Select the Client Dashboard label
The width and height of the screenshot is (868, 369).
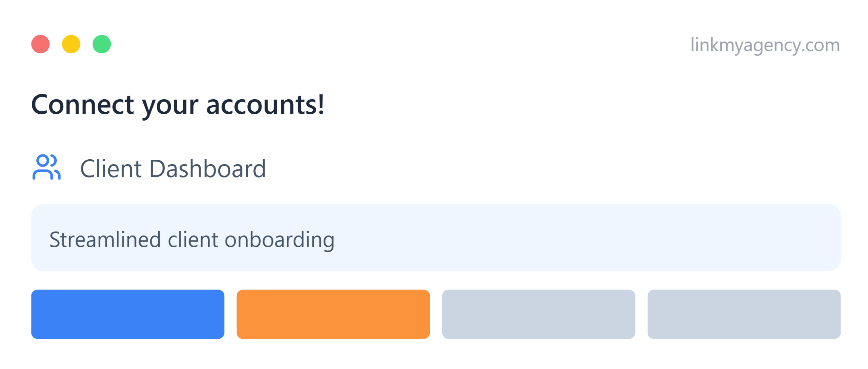tap(173, 169)
